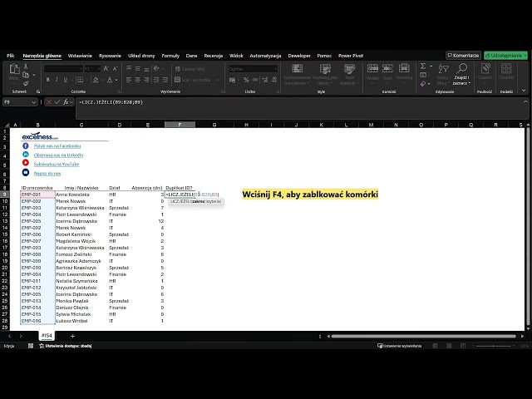532x399 pixels.
Task: Click the Komentarze button
Action: coord(464,56)
